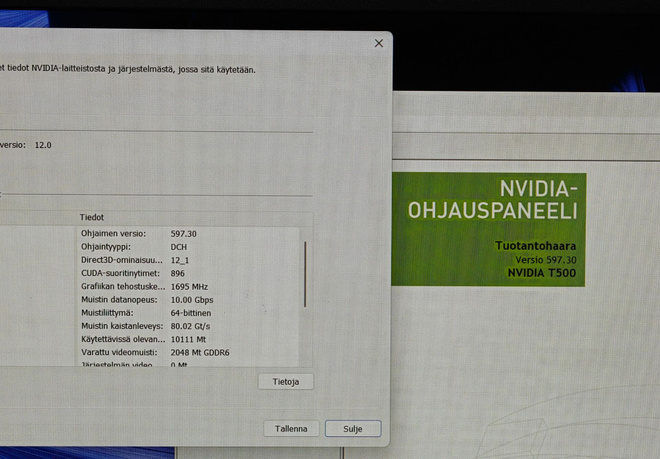Select the Varattu videomuisti 2048 Mt GDDR6 row
Screen dimensions: 660x459
click(188, 352)
